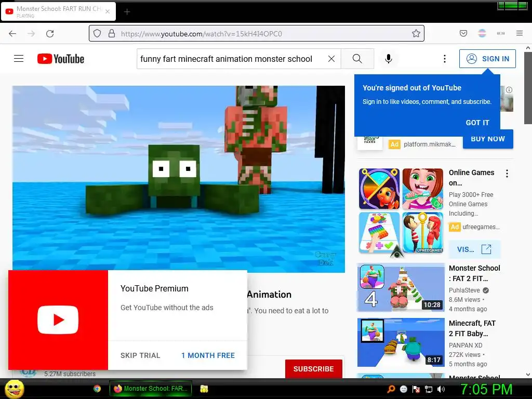The image size is (532, 399).
Task: Open the volume speaker tray icon
Action: [x=441, y=389]
